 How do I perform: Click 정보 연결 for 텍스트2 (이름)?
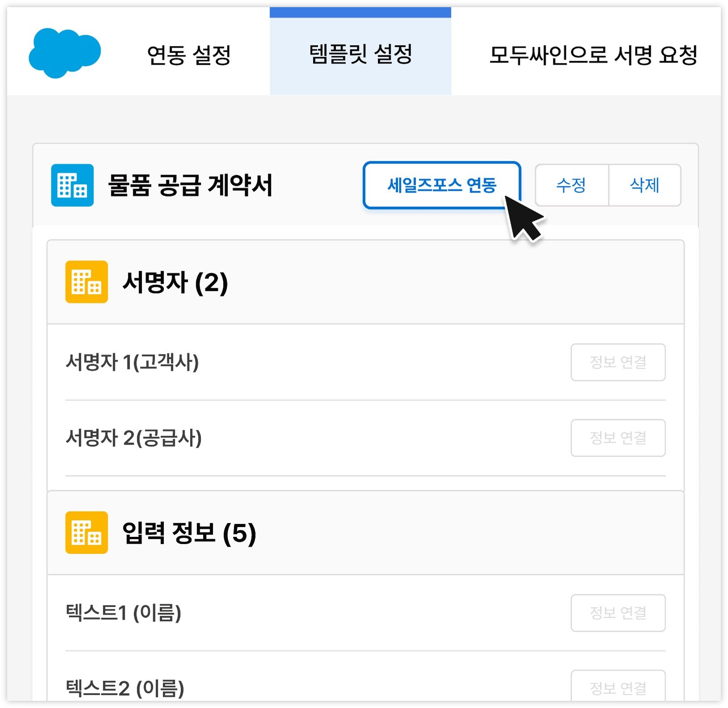(x=618, y=687)
